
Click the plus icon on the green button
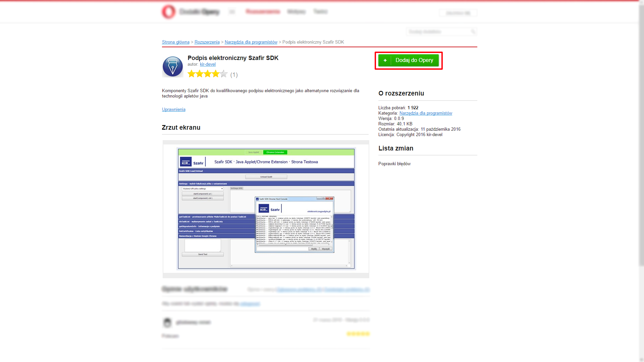[385, 60]
